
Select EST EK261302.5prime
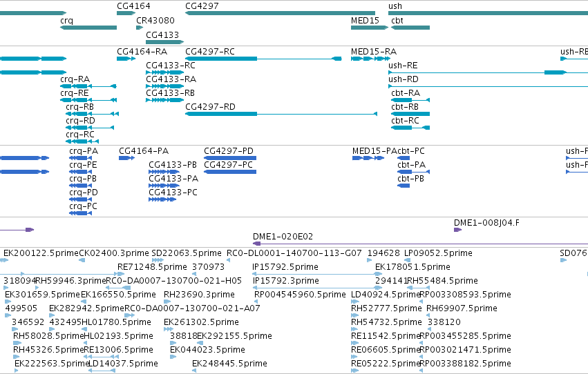[x=201, y=323]
